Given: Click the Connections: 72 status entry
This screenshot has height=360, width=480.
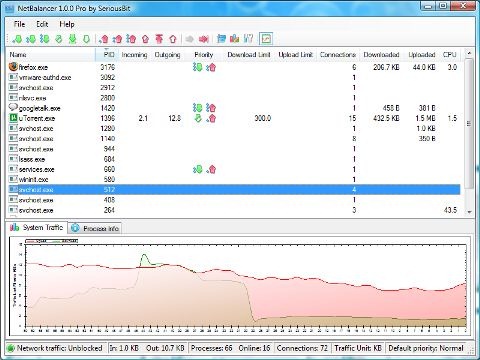Looking at the screenshot, I should click(x=302, y=348).
